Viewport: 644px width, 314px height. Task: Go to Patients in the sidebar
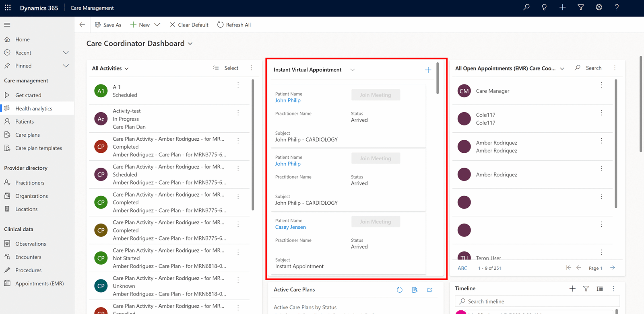25,121
